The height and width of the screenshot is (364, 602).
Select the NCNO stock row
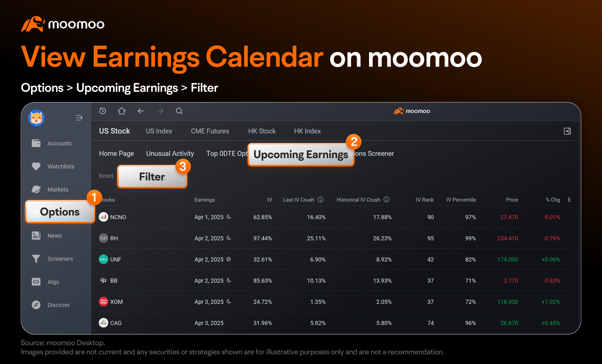tap(335, 217)
